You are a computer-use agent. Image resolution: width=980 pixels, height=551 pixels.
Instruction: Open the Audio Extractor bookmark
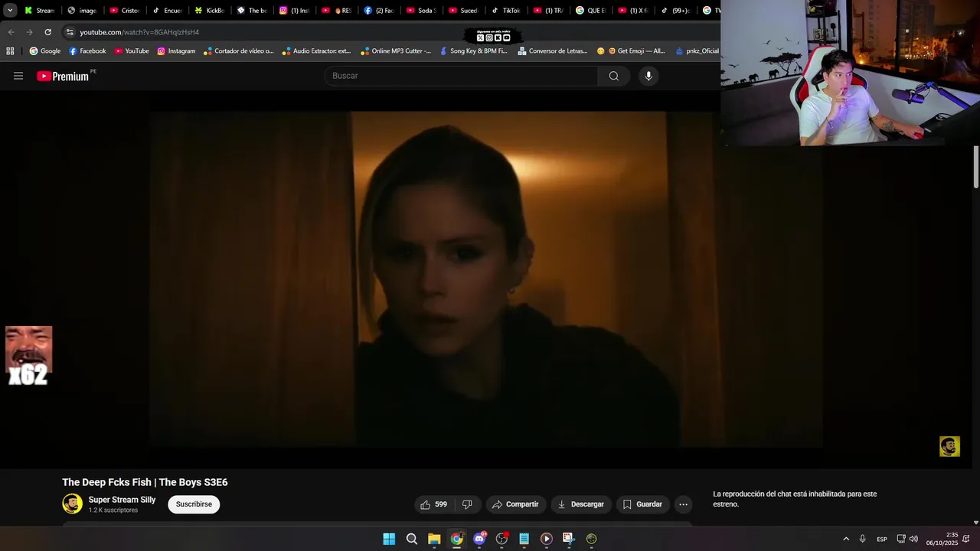click(x=316, y=51)
